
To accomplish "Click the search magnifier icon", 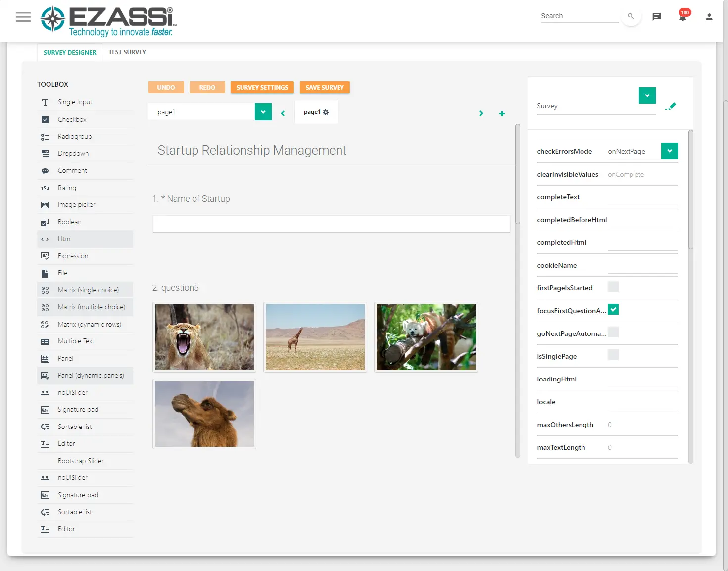I will point(631,16).
